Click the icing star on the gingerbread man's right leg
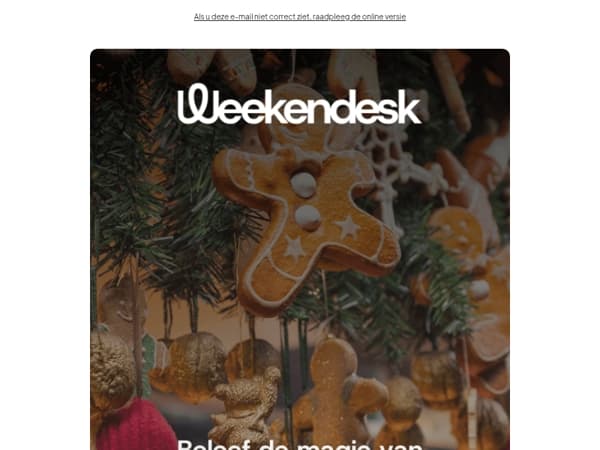The image size is (600, 450). click(x=348, y=227)
